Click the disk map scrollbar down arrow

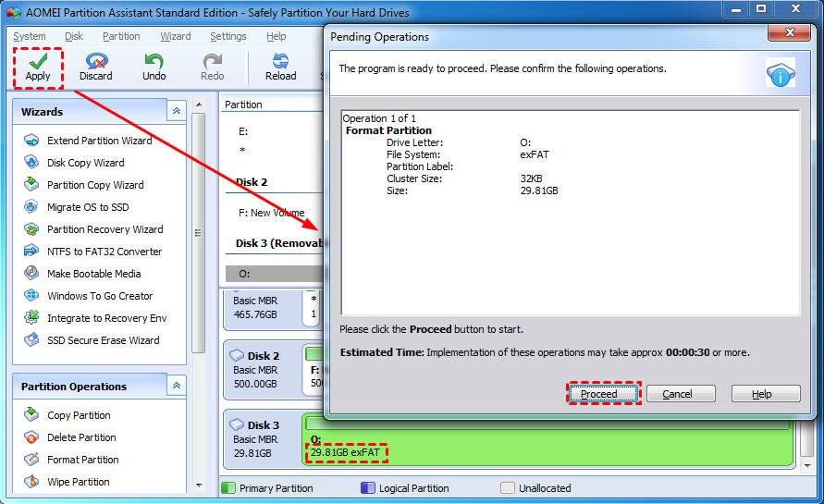click(807, 466)
